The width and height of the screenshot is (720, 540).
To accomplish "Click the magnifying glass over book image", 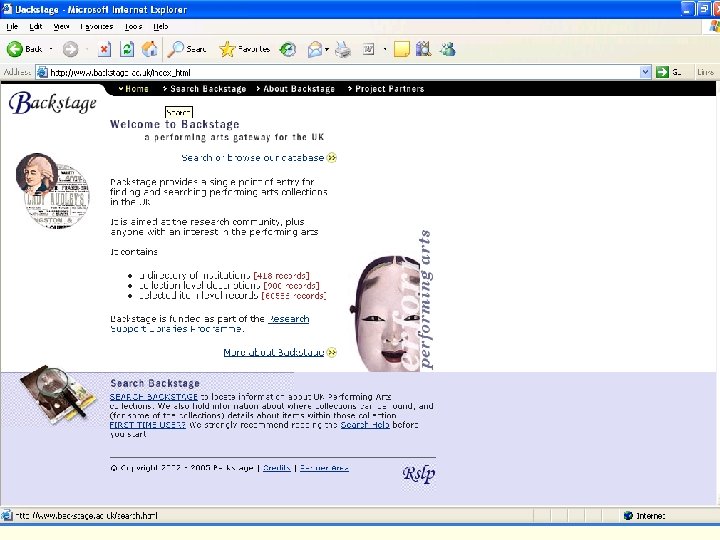I will tap(57, 395).
